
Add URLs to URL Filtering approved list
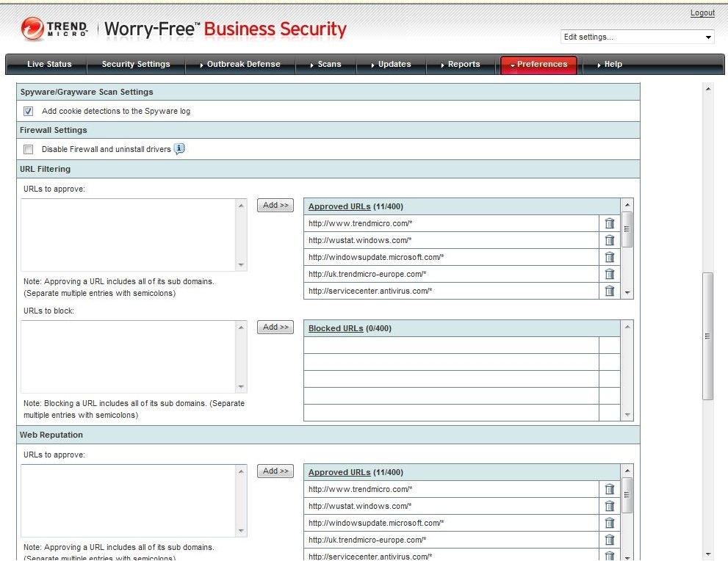tap(275, 205)
